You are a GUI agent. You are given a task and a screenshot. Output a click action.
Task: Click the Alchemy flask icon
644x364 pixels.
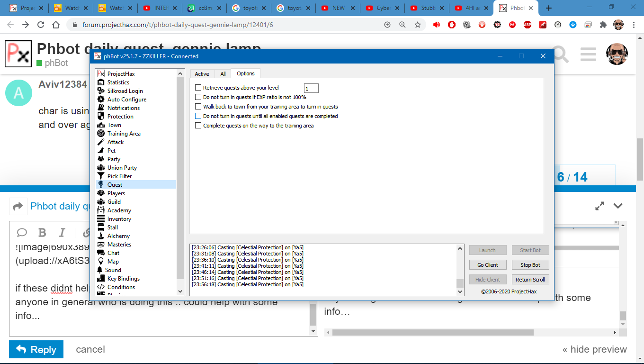pyautogui.click(x=100, y=236)
